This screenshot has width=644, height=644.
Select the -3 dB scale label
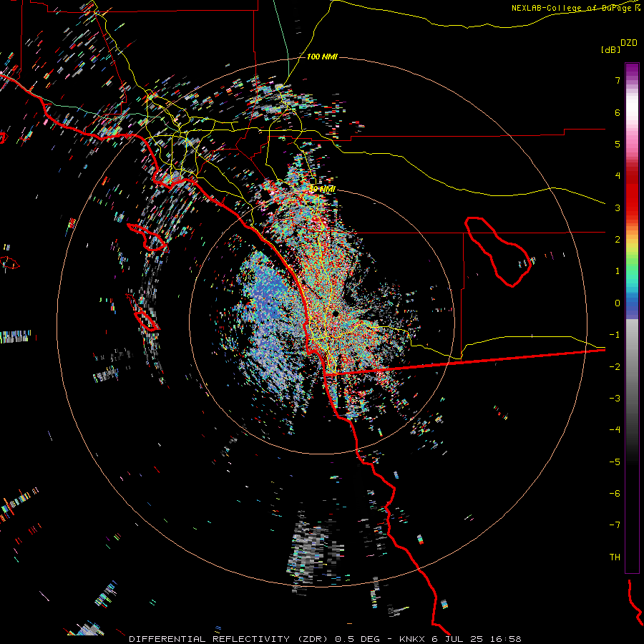tap(615, 399)
